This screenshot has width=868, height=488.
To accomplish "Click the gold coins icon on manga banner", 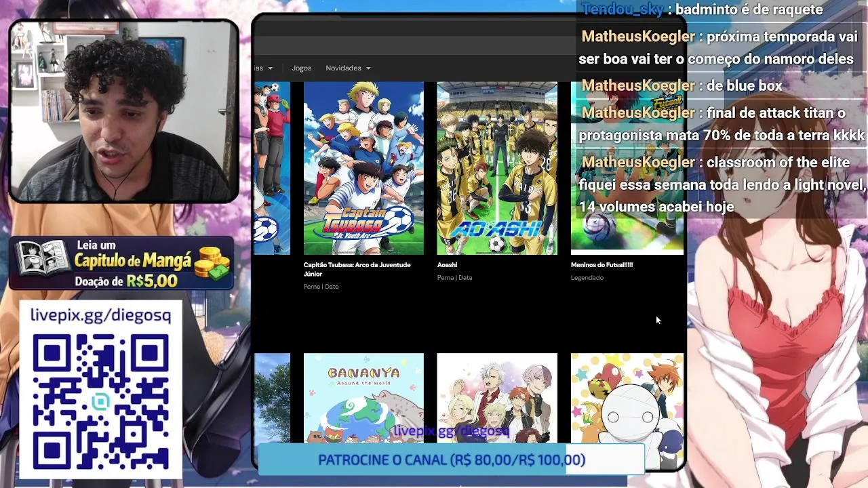I will pyautogui.click(x=213, y=262).
